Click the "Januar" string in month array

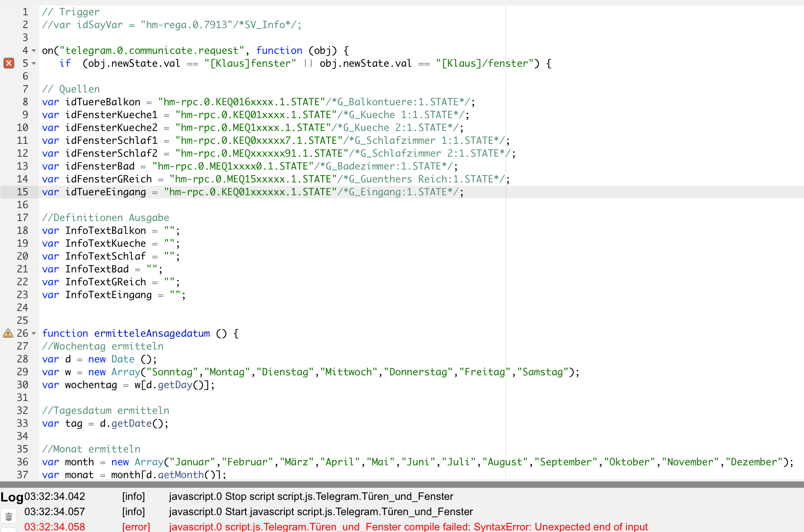pos(193,462)
